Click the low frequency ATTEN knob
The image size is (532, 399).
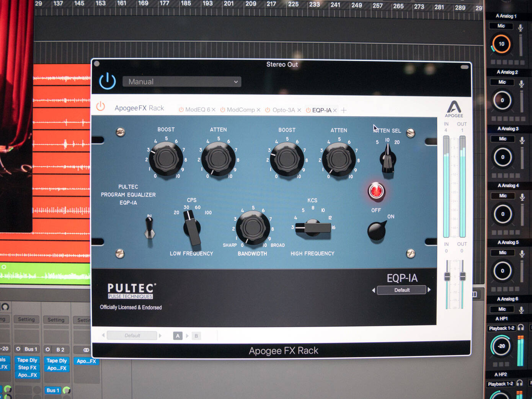pyautogui.click(x=218, y=159)
